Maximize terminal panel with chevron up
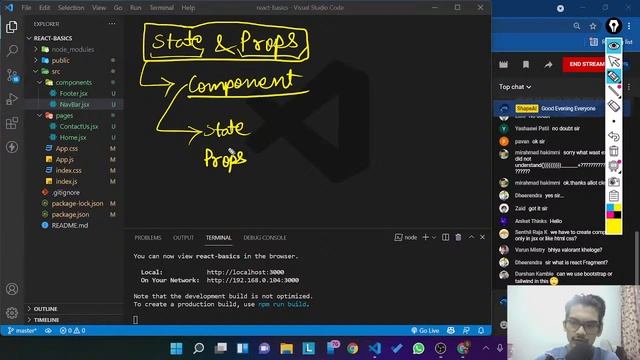 coord(471,237)
